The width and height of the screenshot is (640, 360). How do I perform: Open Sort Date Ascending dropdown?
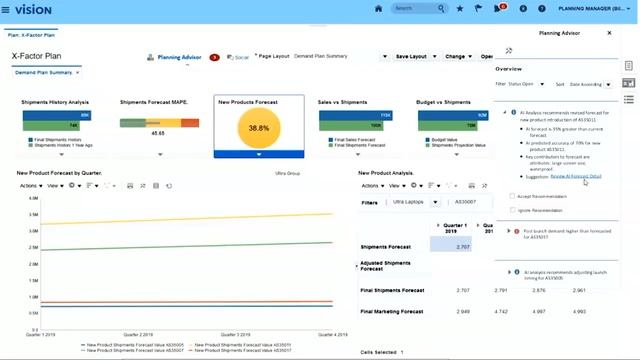coord(608,84)
